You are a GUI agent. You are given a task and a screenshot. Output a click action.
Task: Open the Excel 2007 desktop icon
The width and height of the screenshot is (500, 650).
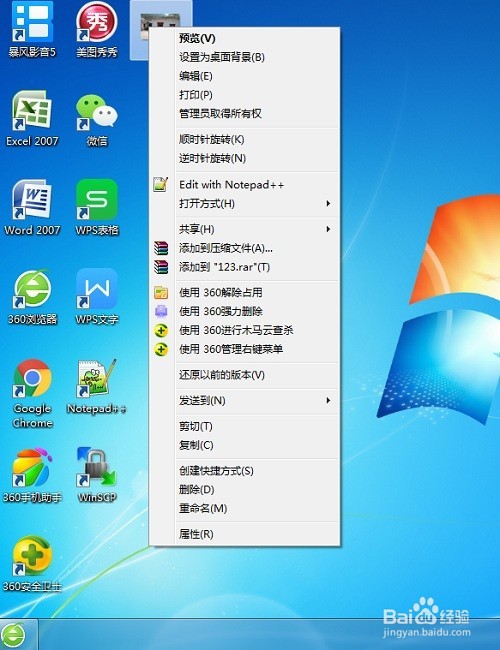coord(32,118)
